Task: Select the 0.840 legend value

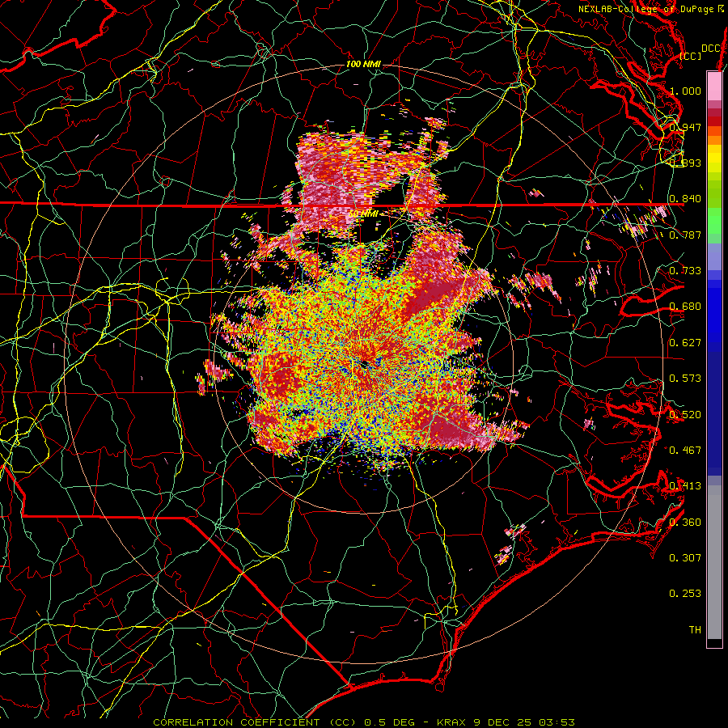Action: (x=685, y=199)
